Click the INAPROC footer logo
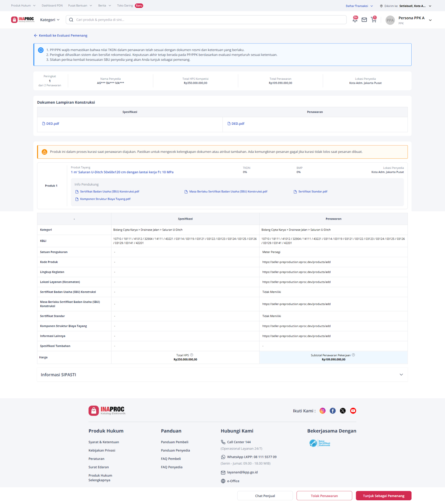This screenshot has width=445, height=504. pyautogui.click(x=107, y=410)
